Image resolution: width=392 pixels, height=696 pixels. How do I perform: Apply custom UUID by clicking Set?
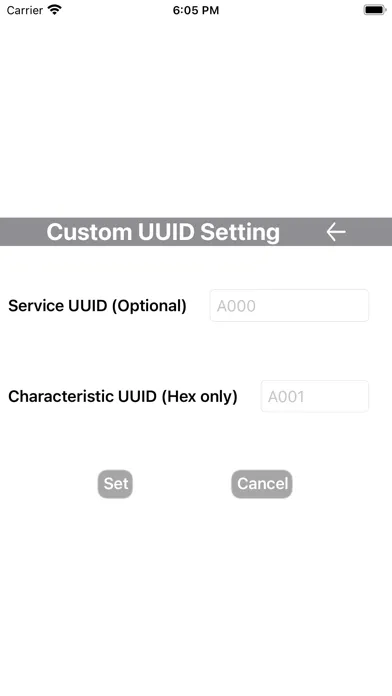click(x=115, y=484)
